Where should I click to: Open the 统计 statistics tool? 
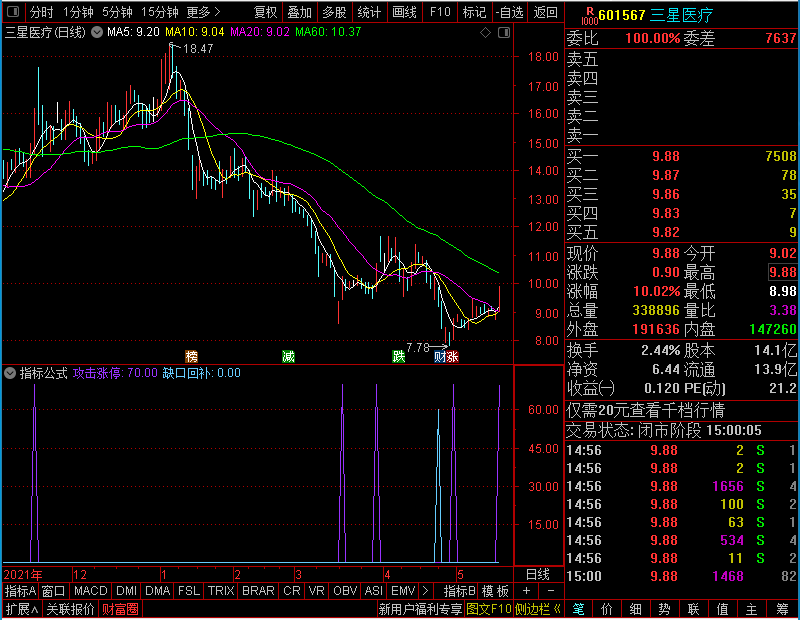click(369, 12)
